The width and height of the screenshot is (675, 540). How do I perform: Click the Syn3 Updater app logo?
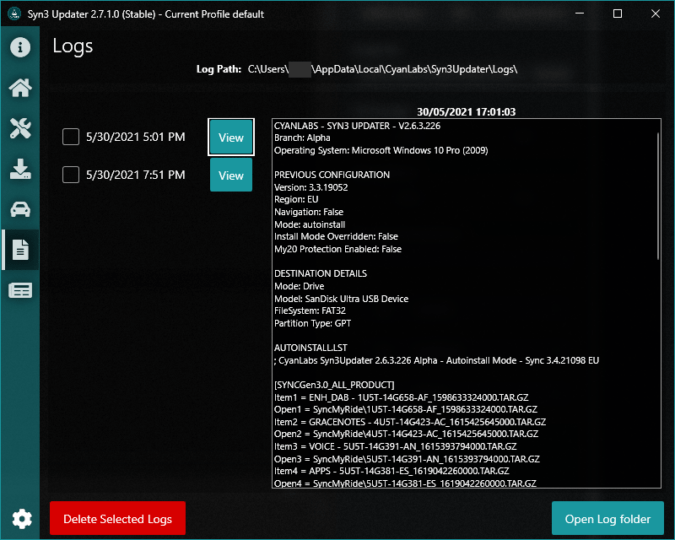[14, 14]
